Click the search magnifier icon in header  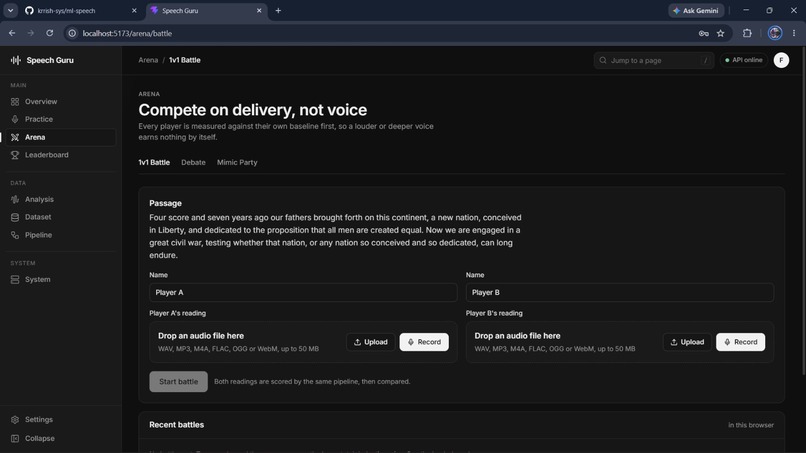pyautogui.click(x=603, y=60)
